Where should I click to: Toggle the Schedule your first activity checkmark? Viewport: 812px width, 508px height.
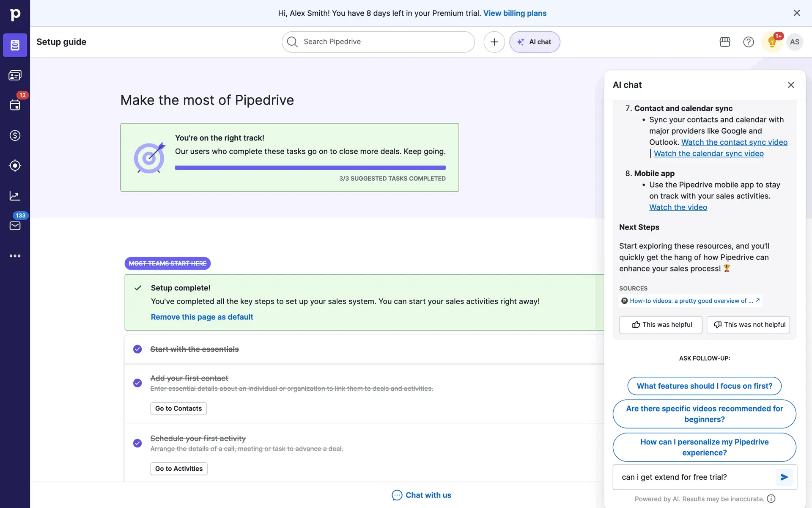(137, 443)
